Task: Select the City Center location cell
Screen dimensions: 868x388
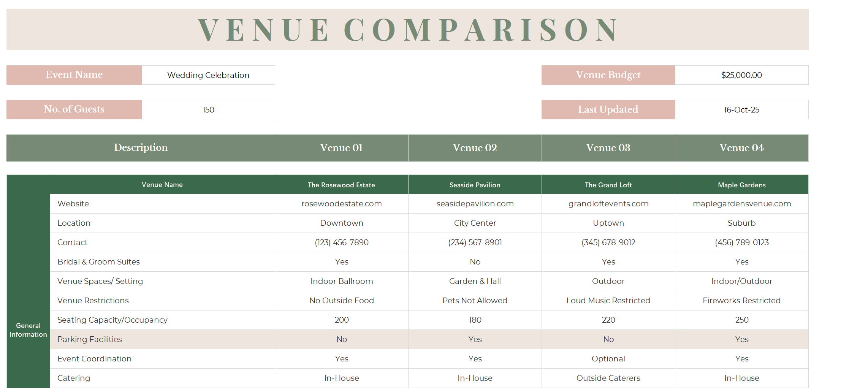Action: 475,223
